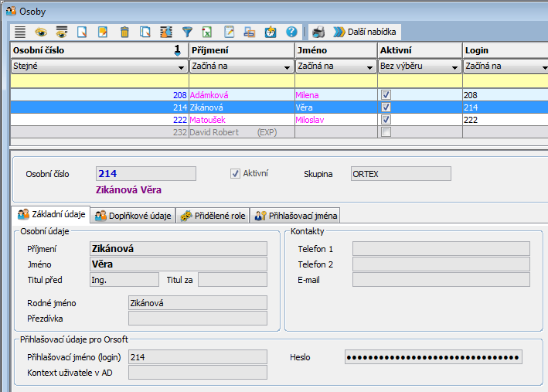The width and height of the screenshot is (548, 392).
Task: Toggle the Aktivní checkbox in detail form
Action: 236,174
